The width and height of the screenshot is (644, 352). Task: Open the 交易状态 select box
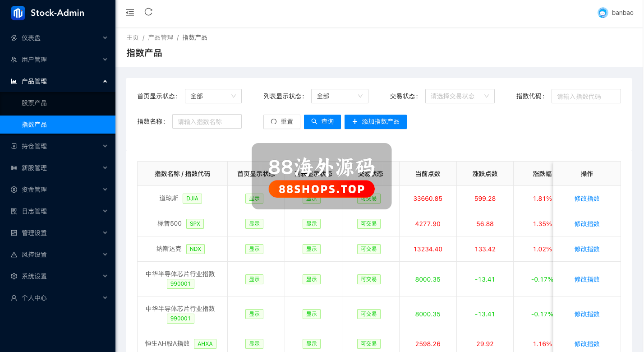coord(460,96)
